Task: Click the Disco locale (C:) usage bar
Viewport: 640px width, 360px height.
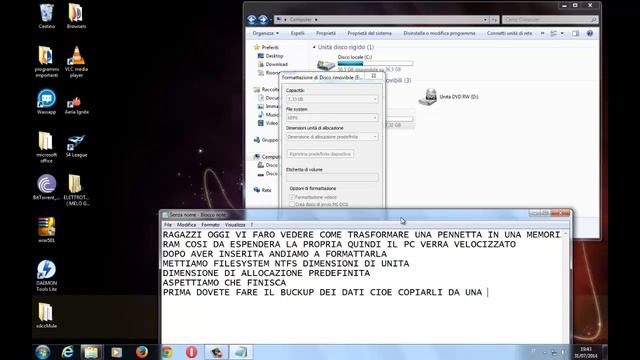Action: point(375,63)
